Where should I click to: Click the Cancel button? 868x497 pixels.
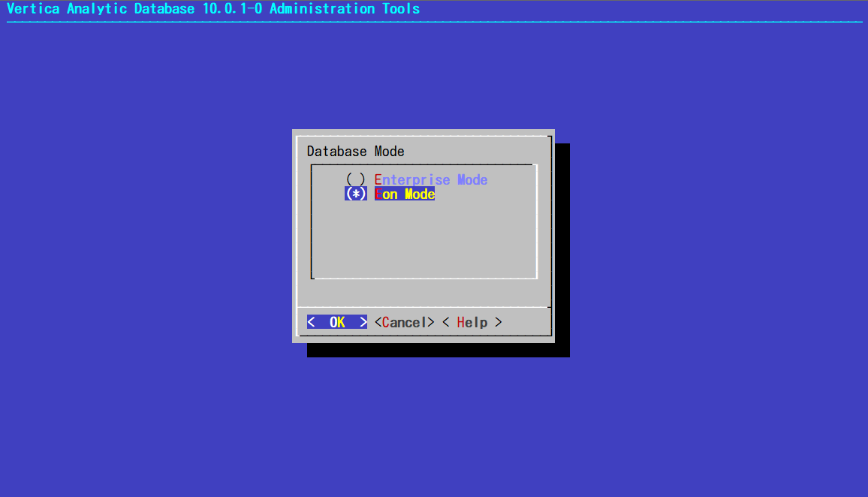[405, 322]
